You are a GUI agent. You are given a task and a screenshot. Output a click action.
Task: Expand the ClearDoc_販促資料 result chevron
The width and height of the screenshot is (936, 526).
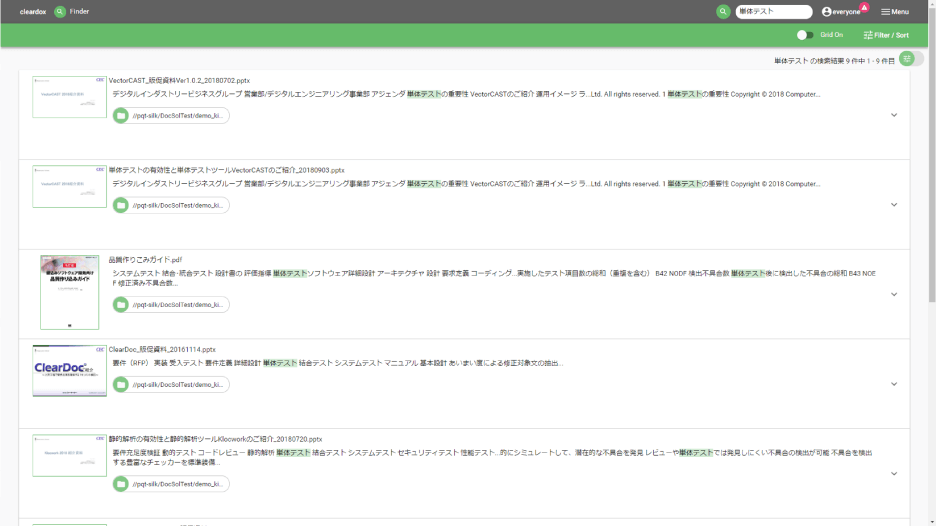pyautogui.click(x=894, y=384)
